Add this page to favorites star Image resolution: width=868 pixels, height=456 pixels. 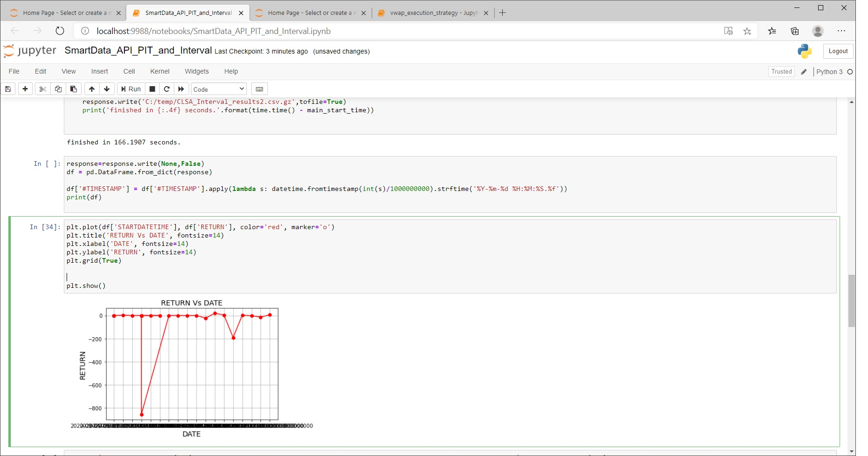pyautogui.click(x=747, y=31)
